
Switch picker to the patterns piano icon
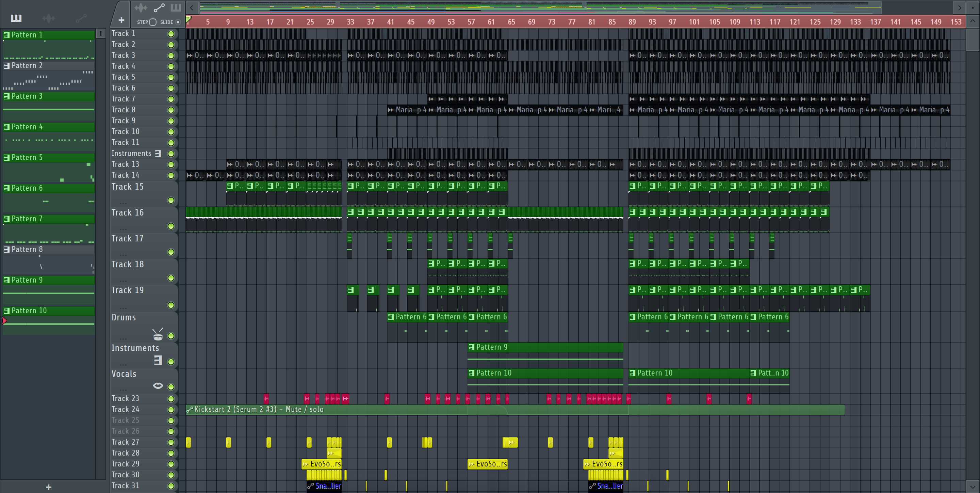click(x=16, y=18)
